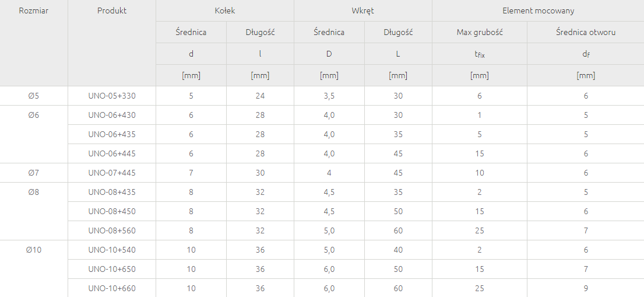Select the UNO-08+435 product cell
The image size is (644, 297).
pyautogui.click(x=112, y=192)
